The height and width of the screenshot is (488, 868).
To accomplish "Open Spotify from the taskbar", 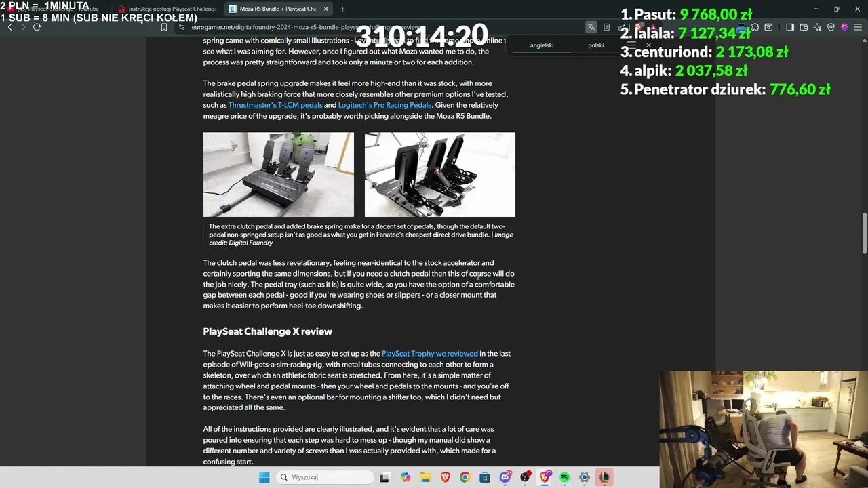I will pos(565,477).
